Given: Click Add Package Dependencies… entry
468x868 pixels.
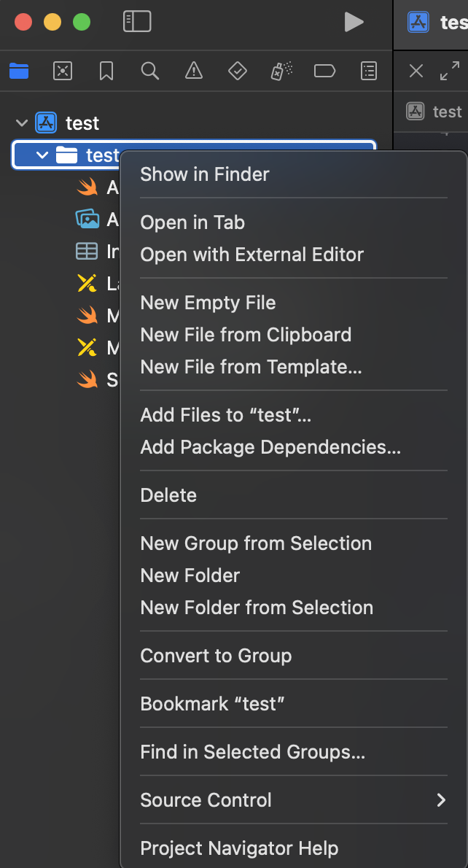Looking at the screenshot, I should pyautogui.click(x=270, y=447).
